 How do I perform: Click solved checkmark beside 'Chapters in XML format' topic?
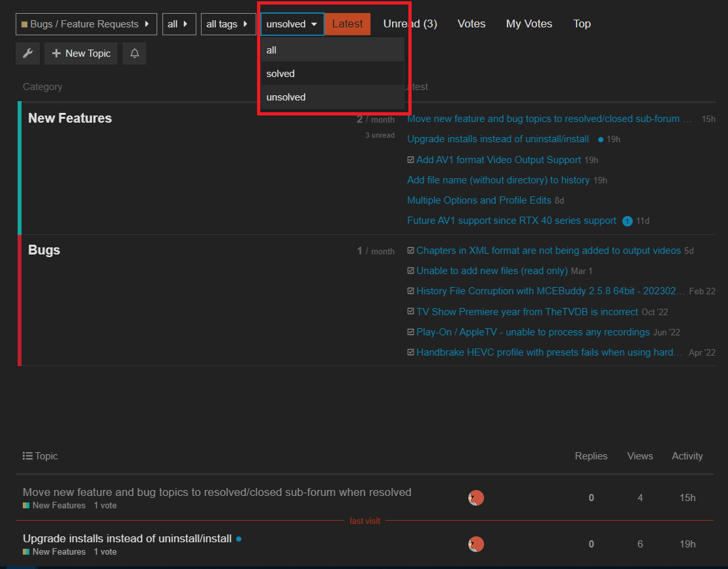[411, 251]
